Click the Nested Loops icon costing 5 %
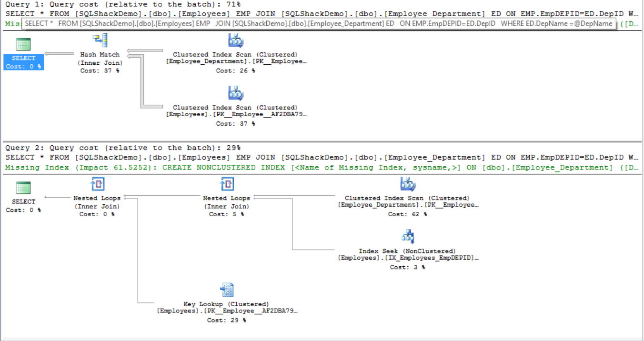This screenshot has width=644, height=341. pos(227,184)
